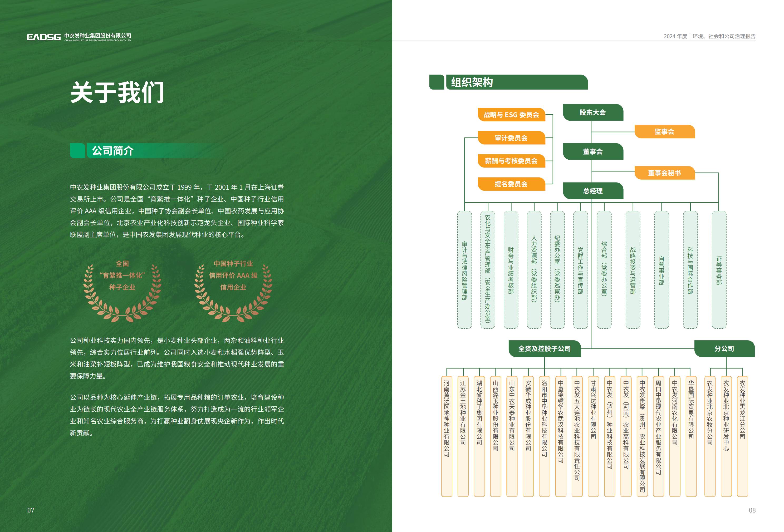The height and width of the screenshot is (532, 784).
Task: Click 周口中垦现代农业产业服务有限公司
Action: (x=659, y=437)
